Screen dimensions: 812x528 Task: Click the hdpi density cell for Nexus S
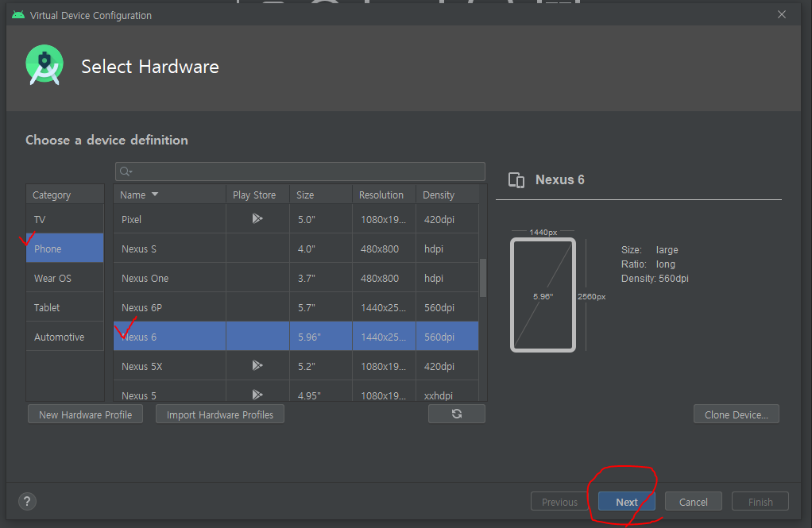point(447,249)
